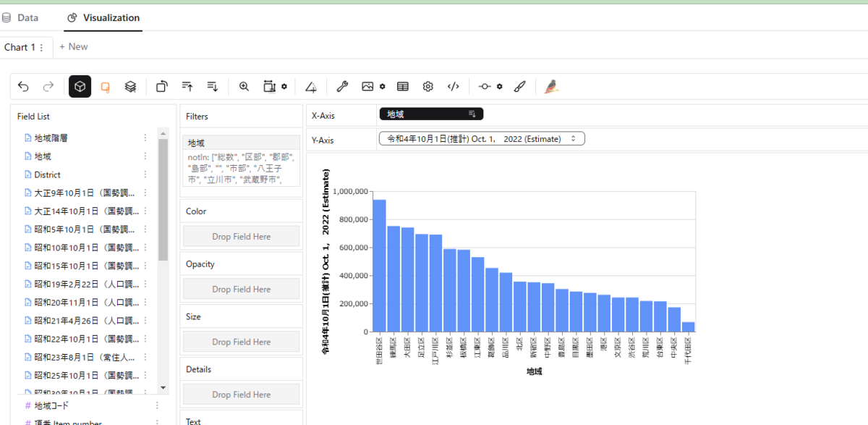Open the layout size settings gear
The image size is (868, 425).
pyautogui.click(x=284, y=87)
